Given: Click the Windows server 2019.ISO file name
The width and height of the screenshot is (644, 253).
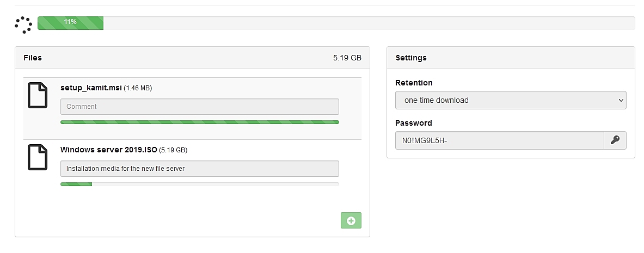Looking at the screenshot, I should point(108,150).
